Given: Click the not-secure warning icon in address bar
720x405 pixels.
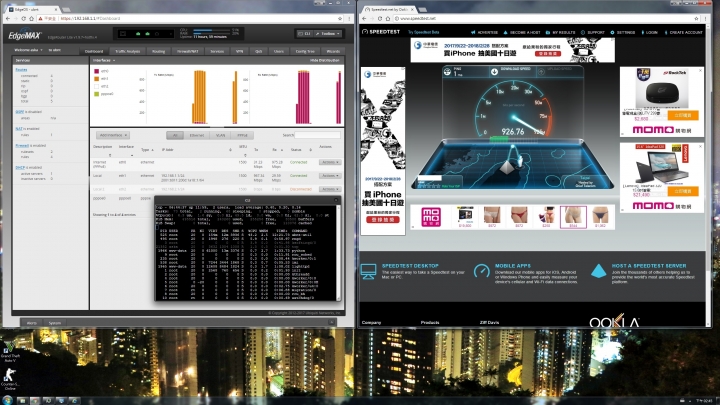Looking at the screenshot, I should click(x=40, y=18).
